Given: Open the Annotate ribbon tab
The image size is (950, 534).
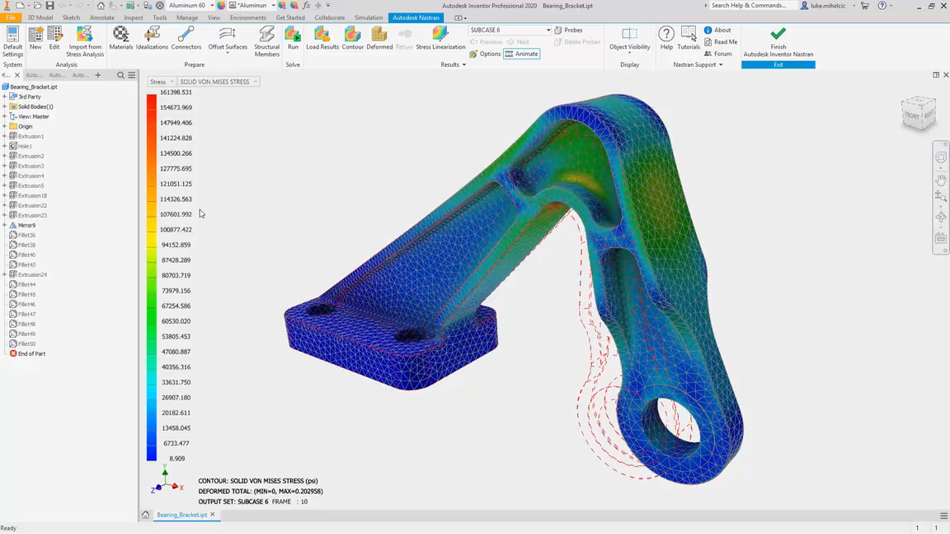Looking at the screenshot, I should coord(102,18).
